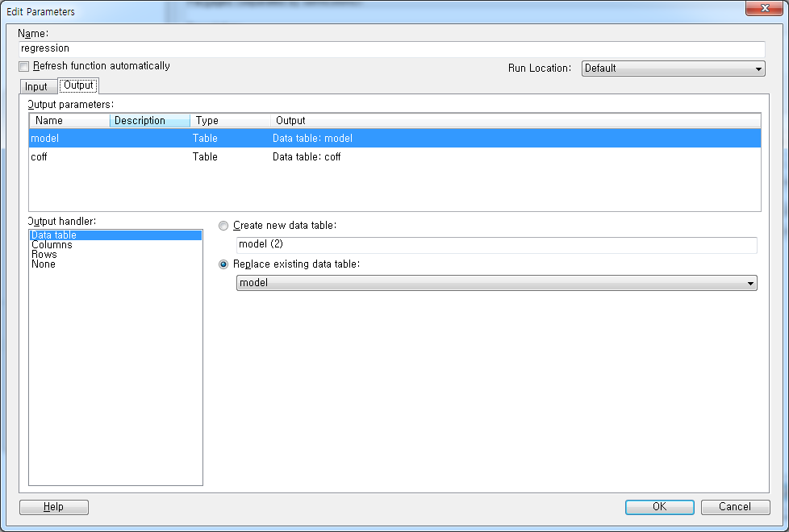
Task: Expand the replace table dropdown showing model
Action: pyautogui.click(x=751, y=283)
